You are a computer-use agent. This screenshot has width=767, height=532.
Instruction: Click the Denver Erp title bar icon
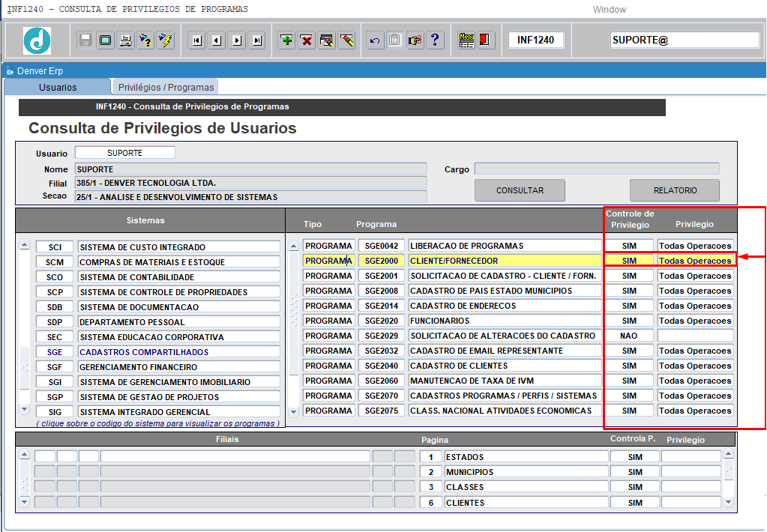(x=10, y=71)
